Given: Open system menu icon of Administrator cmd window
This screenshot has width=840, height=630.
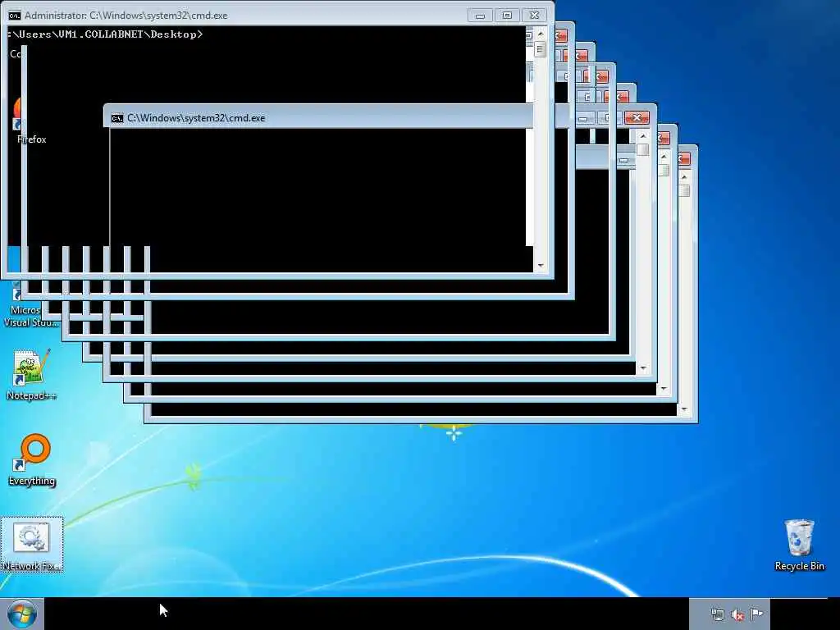Looking at the screenshot, I should (15, 16).
